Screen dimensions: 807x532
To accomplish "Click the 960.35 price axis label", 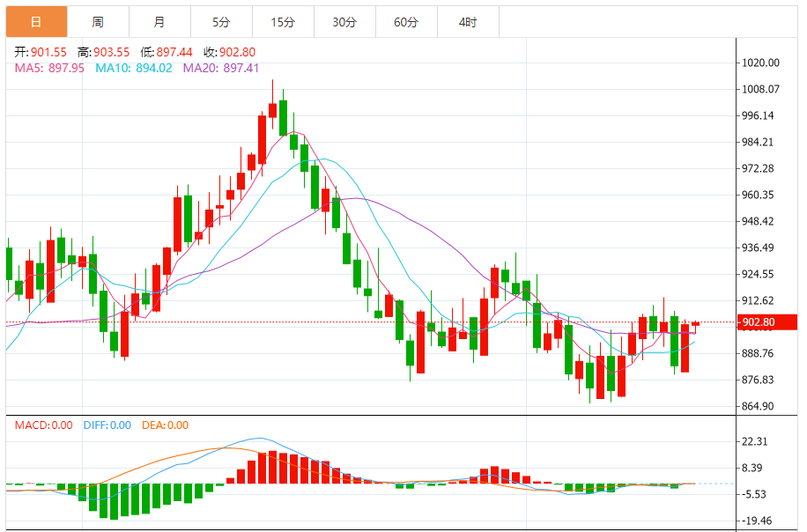I will pos(758,195).
